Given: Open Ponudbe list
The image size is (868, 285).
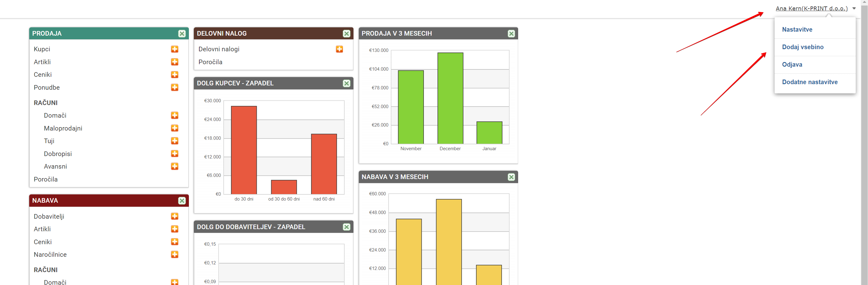Looking at the screenshot, I should point(46,87).
